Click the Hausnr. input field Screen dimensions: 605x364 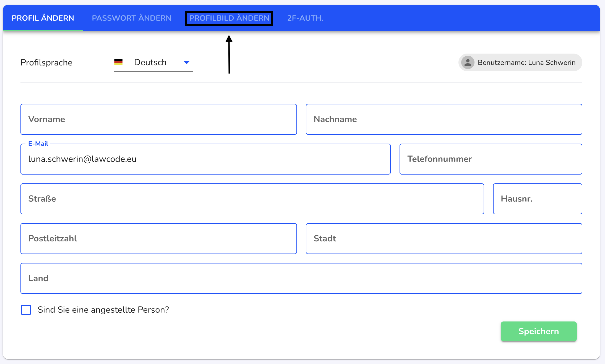538,199
